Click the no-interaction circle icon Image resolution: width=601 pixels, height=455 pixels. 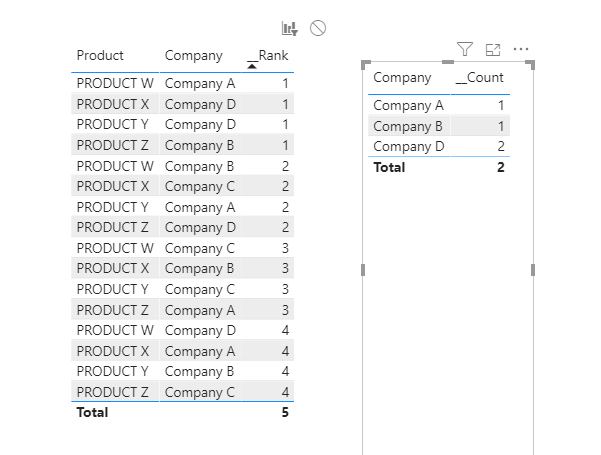pos(318,28)
